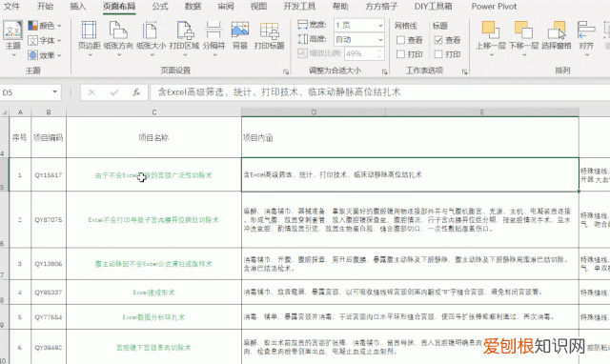Select column D header

point(314,112)
